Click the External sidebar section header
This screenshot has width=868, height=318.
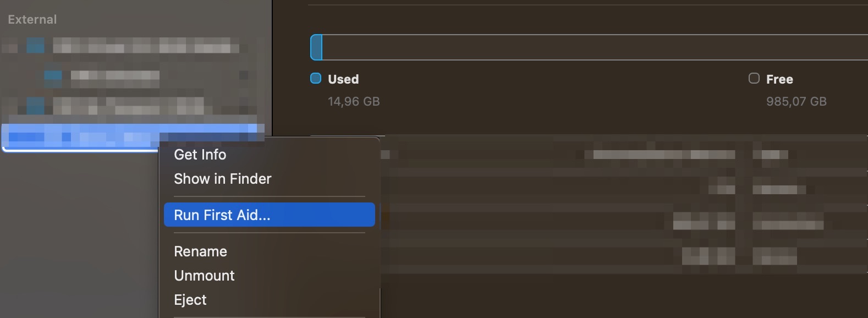[32, 20]
